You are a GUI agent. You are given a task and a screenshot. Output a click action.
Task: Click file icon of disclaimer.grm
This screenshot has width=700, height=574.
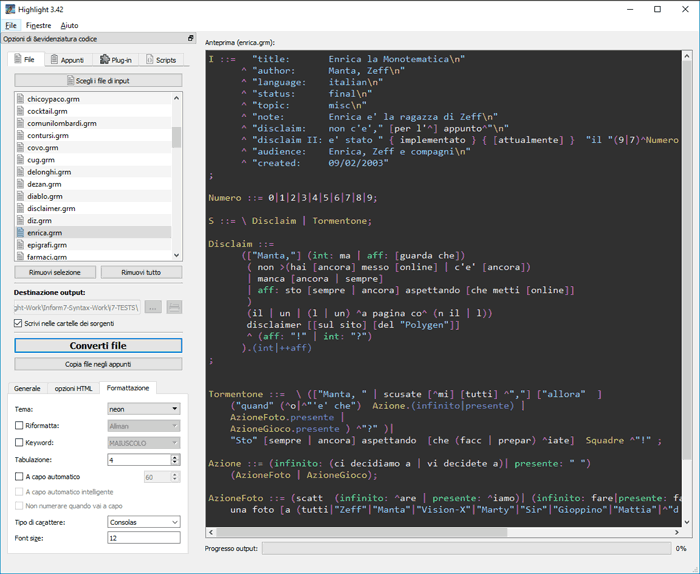(20, 208)
